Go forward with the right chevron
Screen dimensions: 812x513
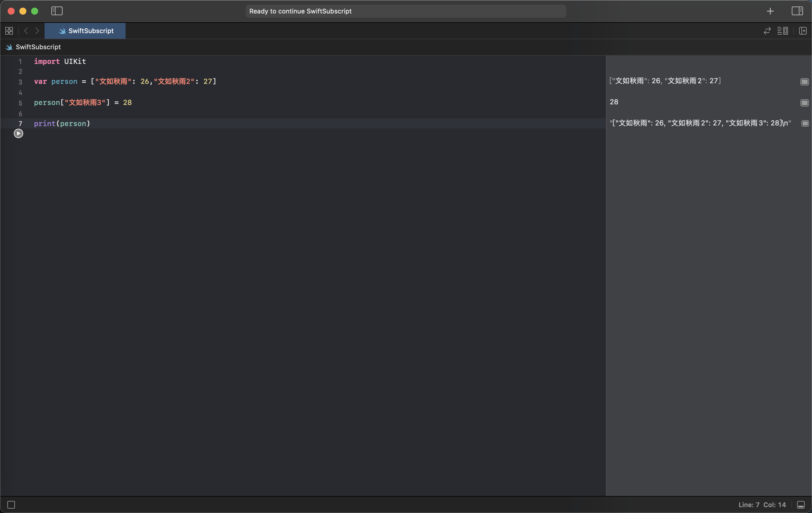click(37, 31)
